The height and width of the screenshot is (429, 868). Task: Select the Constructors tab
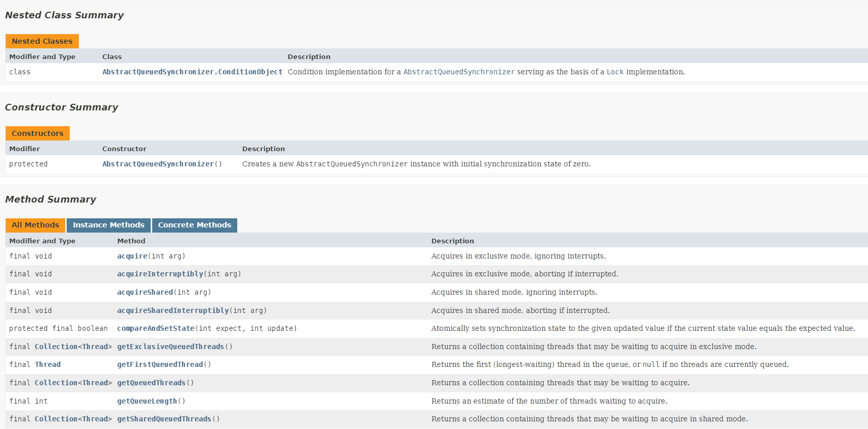(x=38, y=133)
